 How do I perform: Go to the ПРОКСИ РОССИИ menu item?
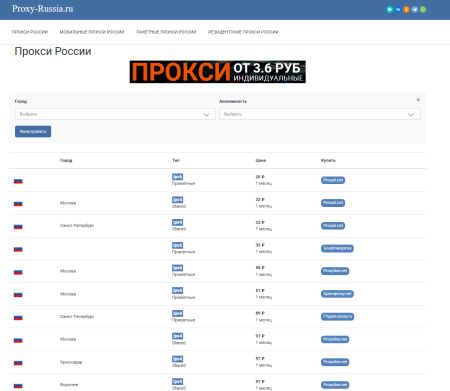pos(30,32)
